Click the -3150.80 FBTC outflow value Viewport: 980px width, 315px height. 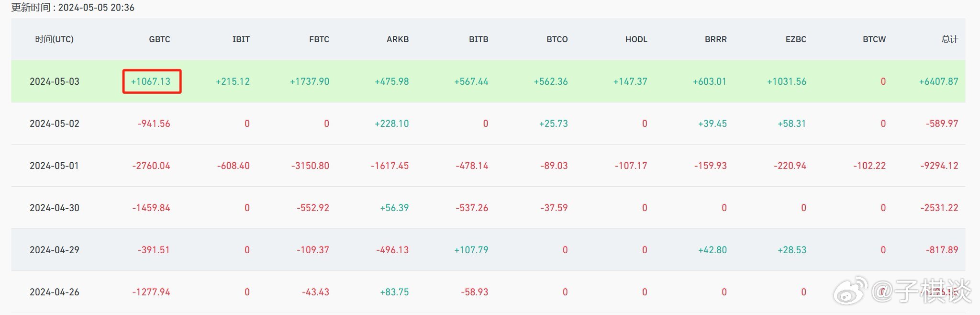(x=310, y=166)
